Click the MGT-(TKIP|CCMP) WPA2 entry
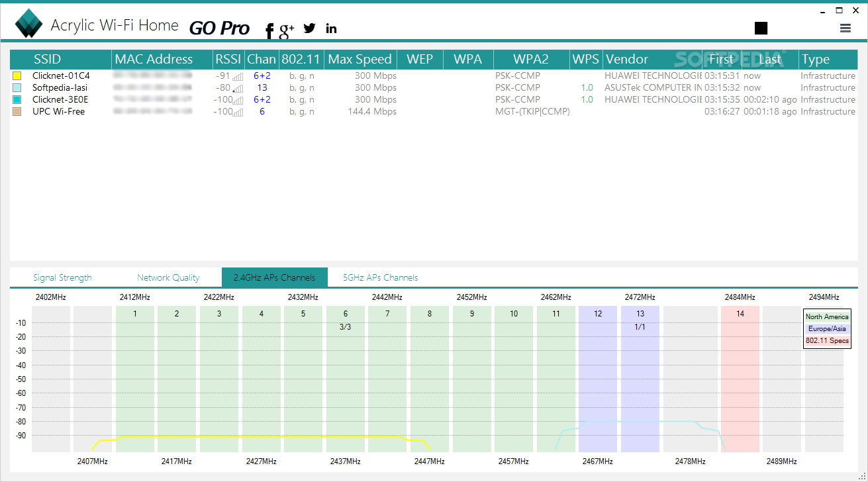The height and width of the screenshot is (482, 868). coord(532,112)
